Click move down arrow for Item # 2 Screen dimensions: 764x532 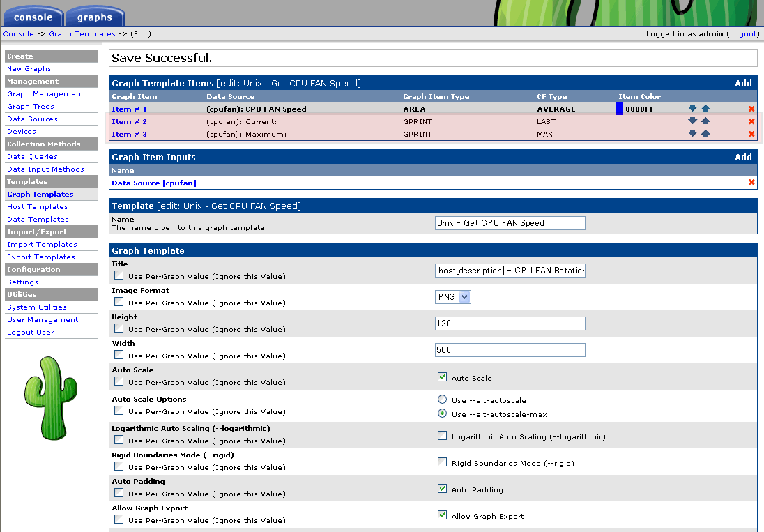tap(692, 121)
